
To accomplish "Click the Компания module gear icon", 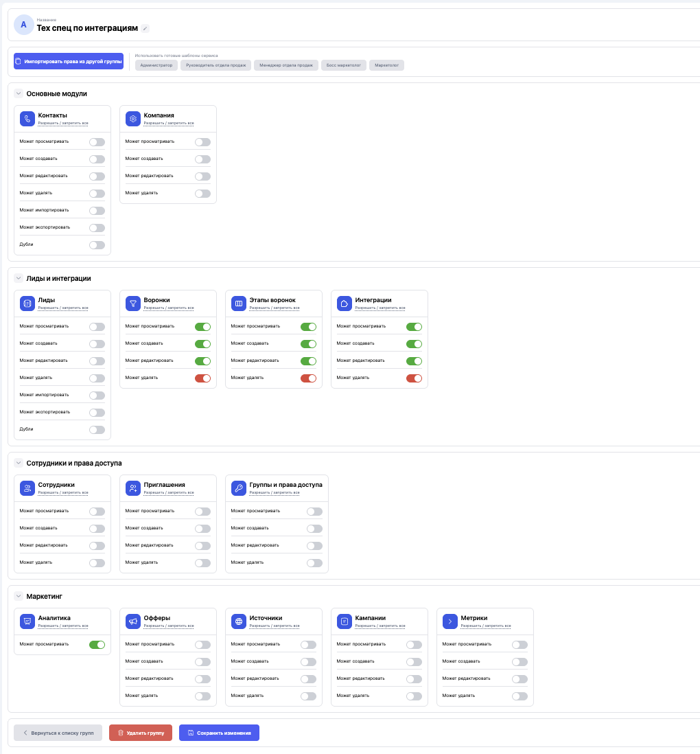I will pyautogui.click(x=132, y=119).
